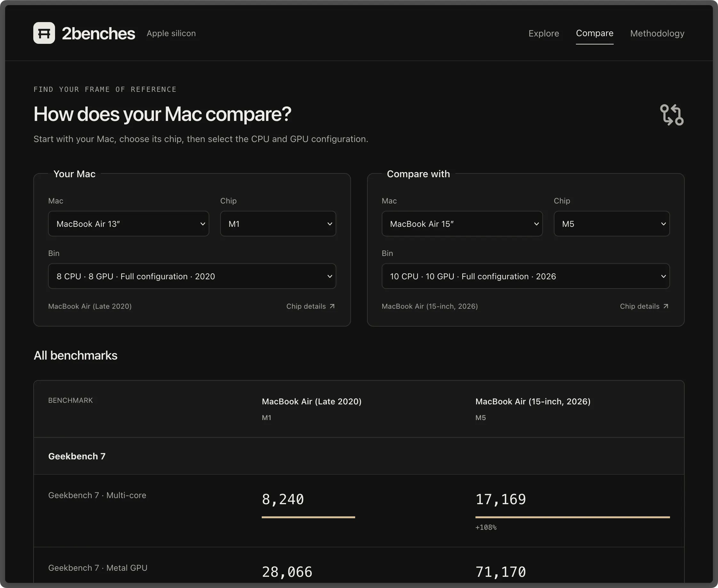Open the 8 CPU · 8 GPU bin dropdown

192,276
